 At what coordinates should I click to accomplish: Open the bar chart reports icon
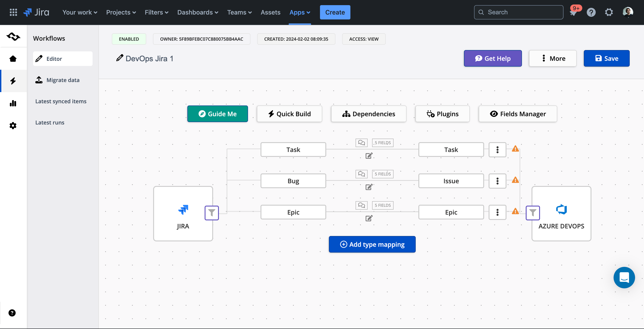[x=13, y=103]
